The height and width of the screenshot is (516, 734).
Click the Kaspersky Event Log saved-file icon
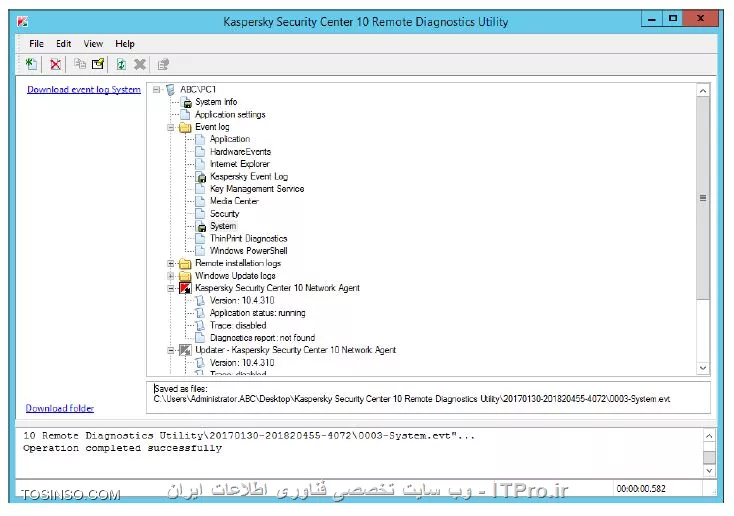(x=201, y=177)
